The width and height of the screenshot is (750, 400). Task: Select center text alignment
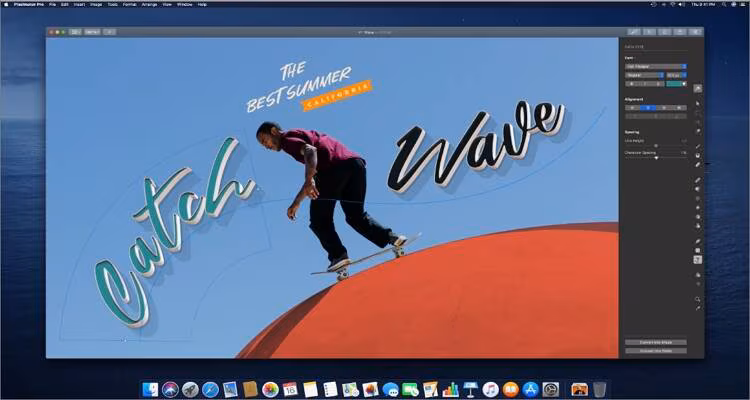[x=648, y=108]
